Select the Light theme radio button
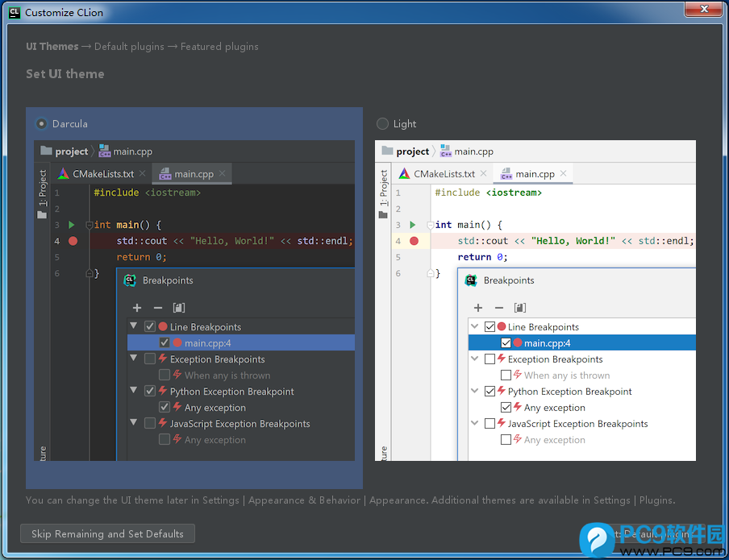Viewport: 729px width, 560px height. (382, 123)
